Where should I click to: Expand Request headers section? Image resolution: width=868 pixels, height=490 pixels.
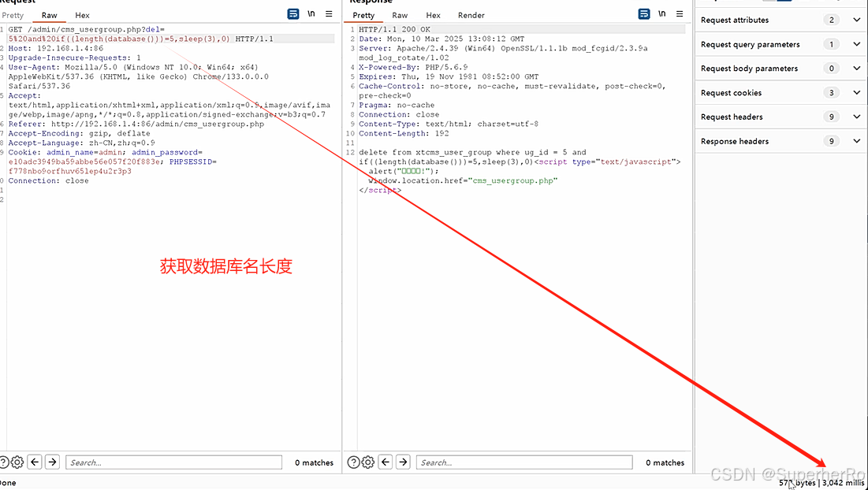pyautogui.click(x=856, y=117)
